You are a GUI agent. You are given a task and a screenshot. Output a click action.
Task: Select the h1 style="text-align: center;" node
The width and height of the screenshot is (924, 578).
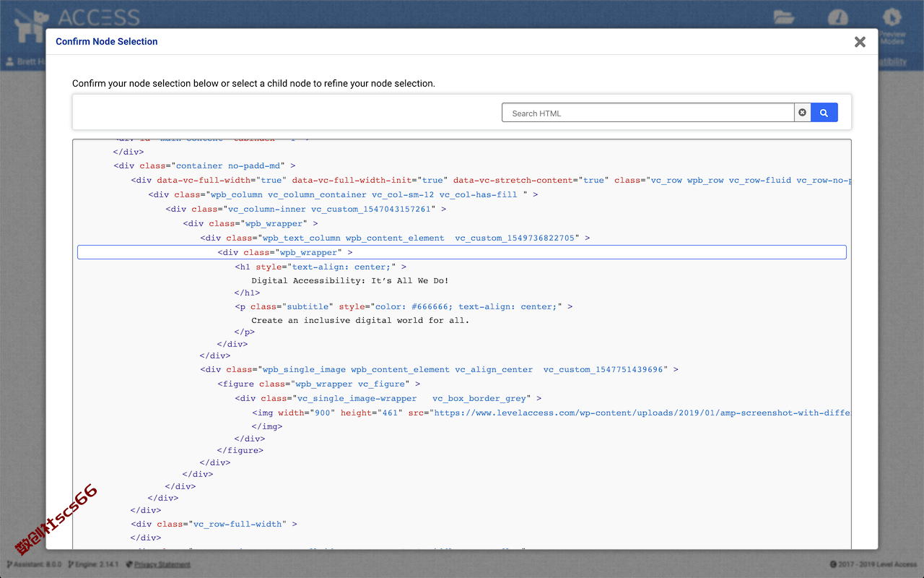[321, 267]
